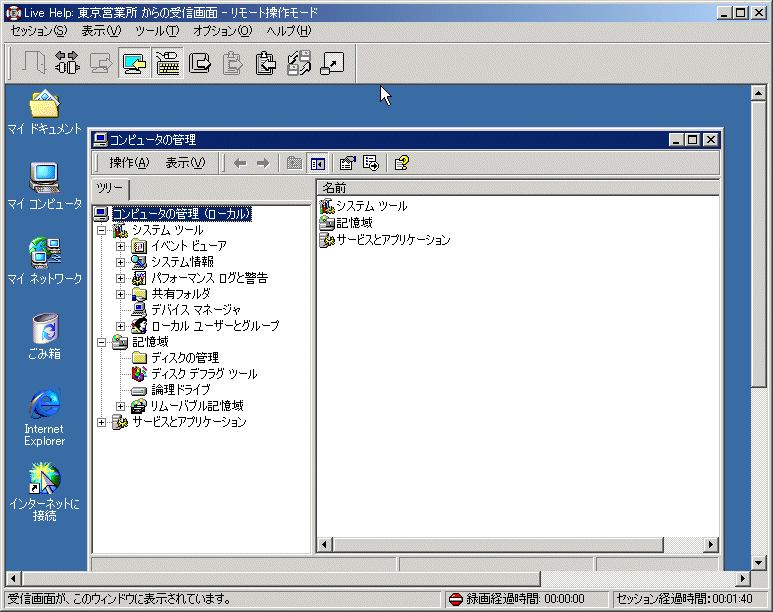
Task: Expand the リムーバブル記憶域 node
Action: (x=120, y=406)
